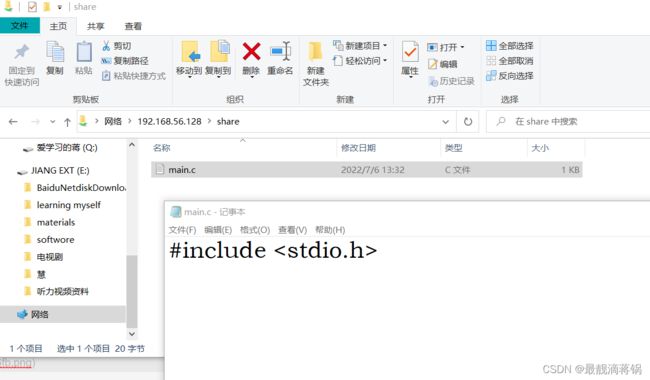Choose Copy path (复制路径)
650x380 pixels.
pos(125,61)
